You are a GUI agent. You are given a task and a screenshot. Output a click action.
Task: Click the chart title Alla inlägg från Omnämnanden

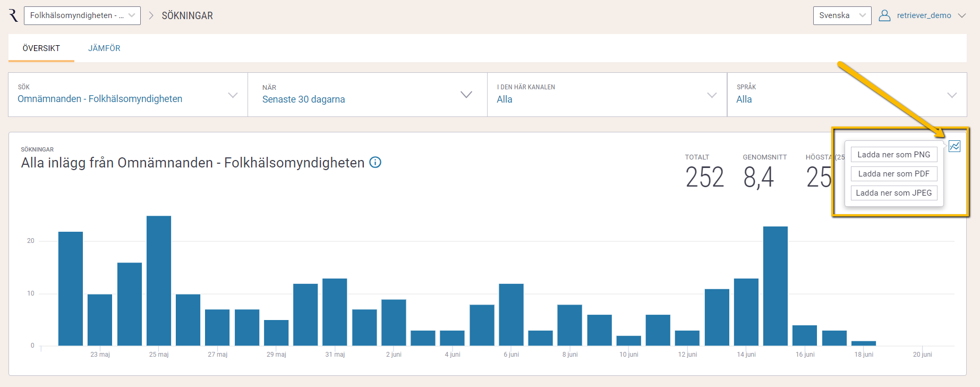[193, 163]
